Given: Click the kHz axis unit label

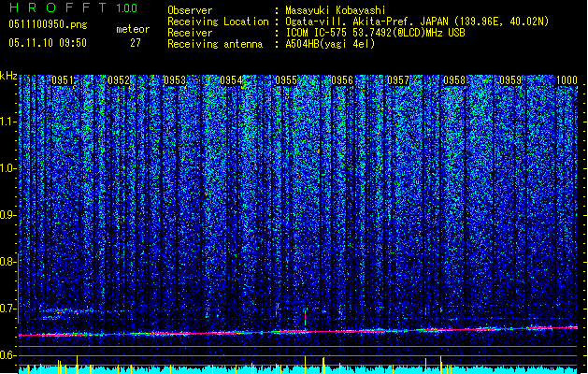Looking at the screenshot, I should [x=8, y=76].
